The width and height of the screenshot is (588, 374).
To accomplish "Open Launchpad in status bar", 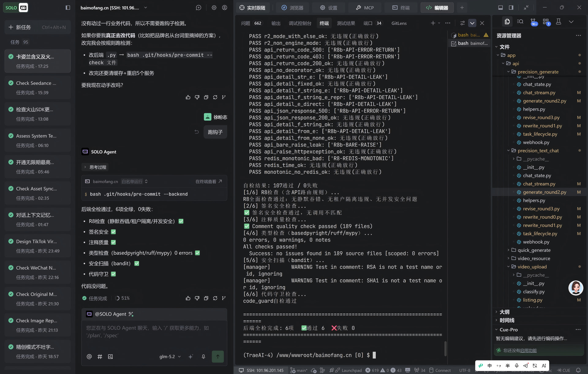I will pyautogui.click(x=349, y=370).
